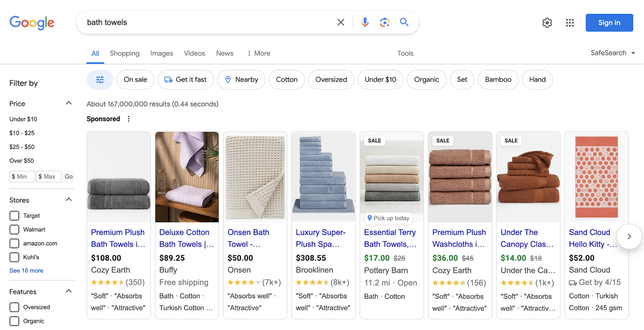Collapse the Price filter section
Screen dimensions: 644x330
69,103
